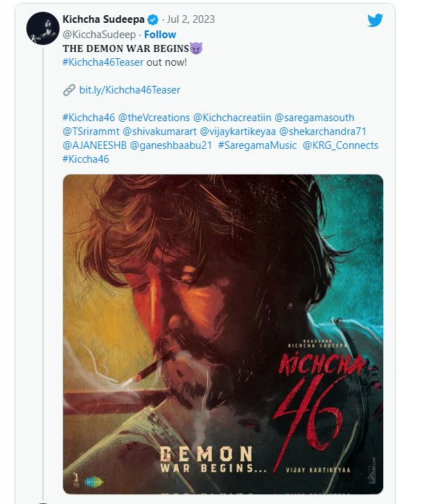Open the bit.ly/Kichcha46Teaser link

(130, 90)
